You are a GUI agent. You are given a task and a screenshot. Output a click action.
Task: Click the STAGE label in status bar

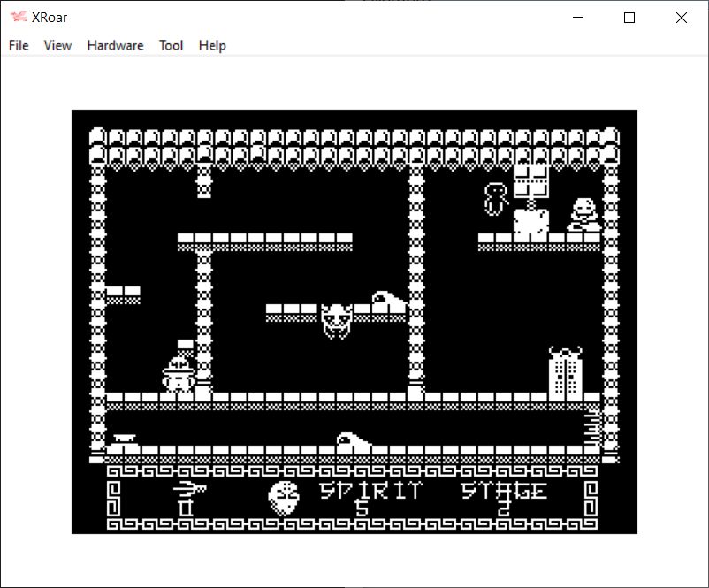coord(504,490)
